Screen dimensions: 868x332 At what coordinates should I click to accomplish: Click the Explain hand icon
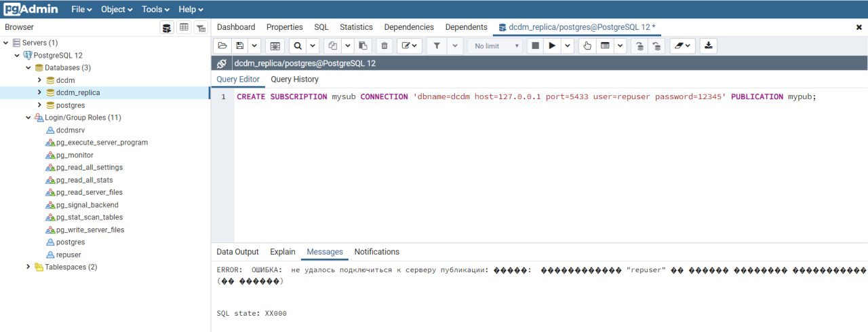(x=587, y=45)
